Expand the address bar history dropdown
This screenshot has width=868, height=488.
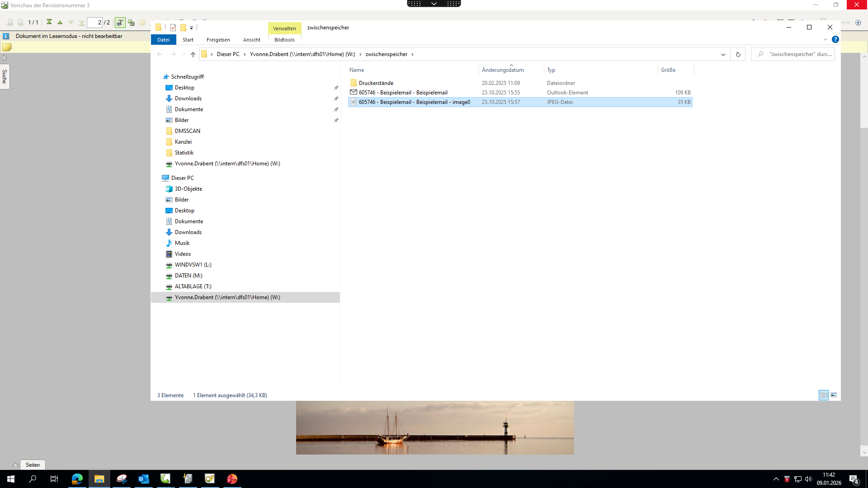click(x=723, y=54)
